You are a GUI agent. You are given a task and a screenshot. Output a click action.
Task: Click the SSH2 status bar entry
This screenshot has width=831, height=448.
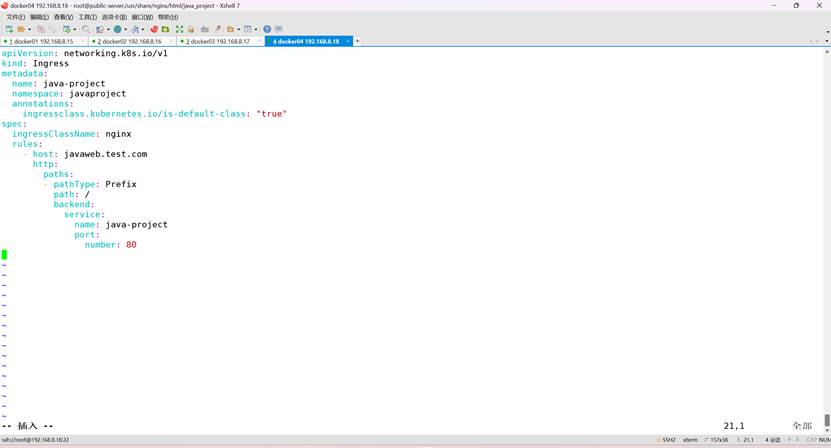pos(667,440)
